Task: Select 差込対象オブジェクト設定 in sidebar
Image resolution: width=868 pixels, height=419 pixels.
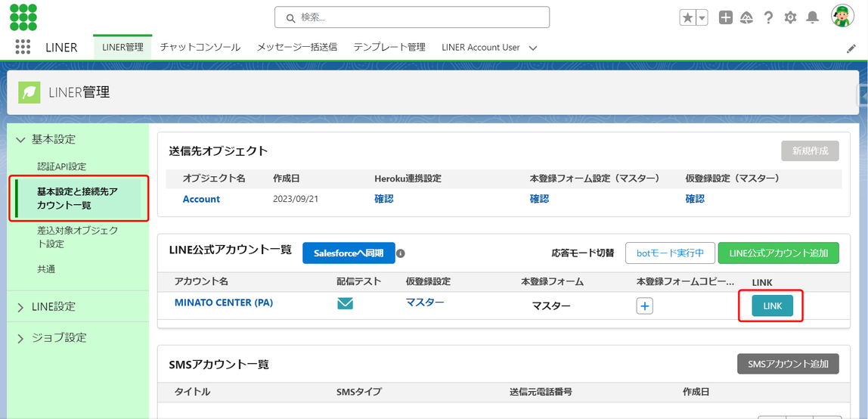Action: point(77,237)
